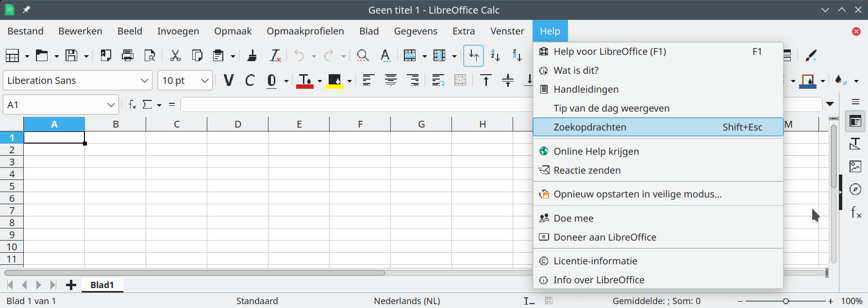Image resolution: width=868 pixels, height=308 pixels.
Task: Open the 10 pt font size dropdown
Action: point(204,81)
